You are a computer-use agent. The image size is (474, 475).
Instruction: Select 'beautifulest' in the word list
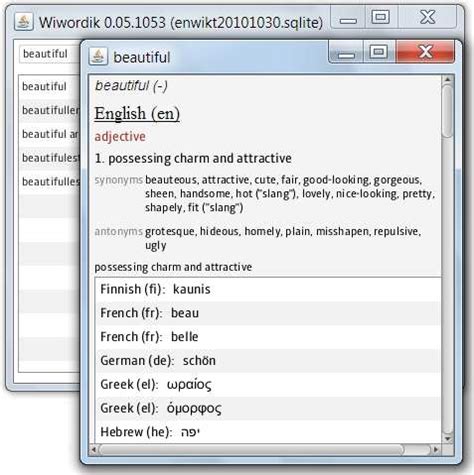click(x=49, y=158)
